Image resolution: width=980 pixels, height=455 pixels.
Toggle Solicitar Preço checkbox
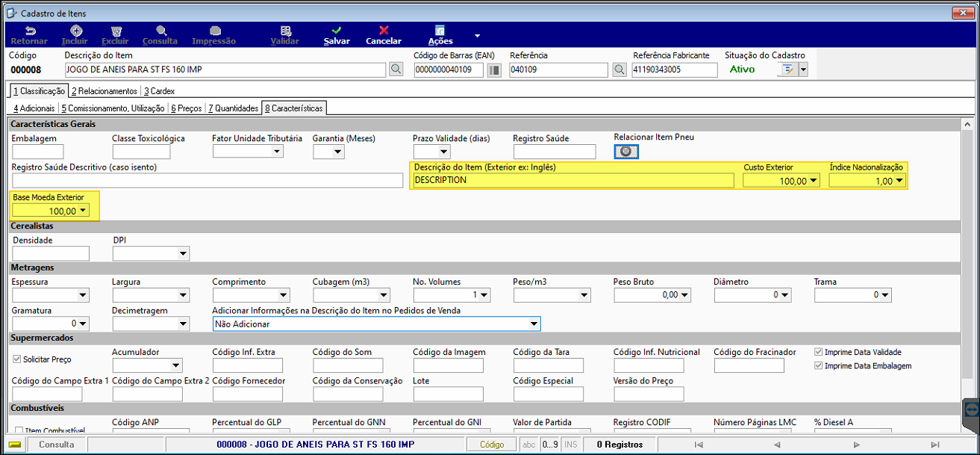tap(17, 359)
